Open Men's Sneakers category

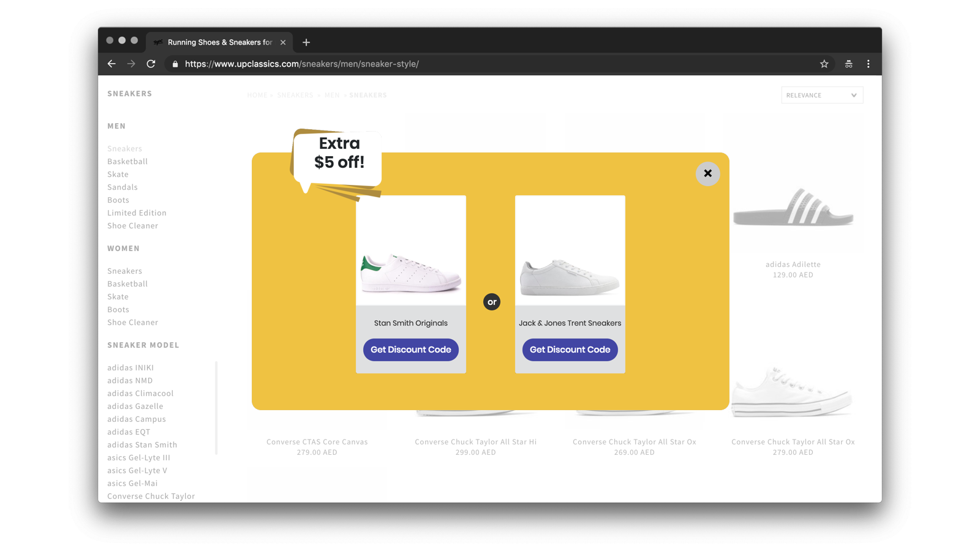[x=124, y=149]
